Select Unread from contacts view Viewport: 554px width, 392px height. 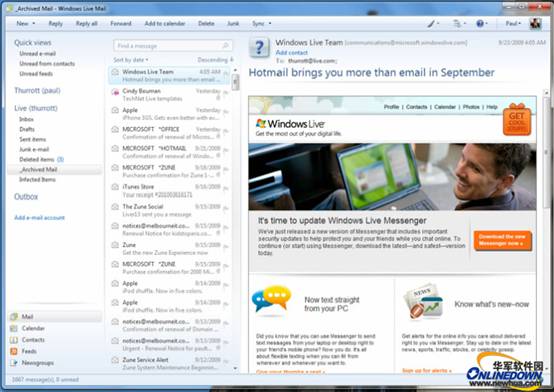click(47, 64)
